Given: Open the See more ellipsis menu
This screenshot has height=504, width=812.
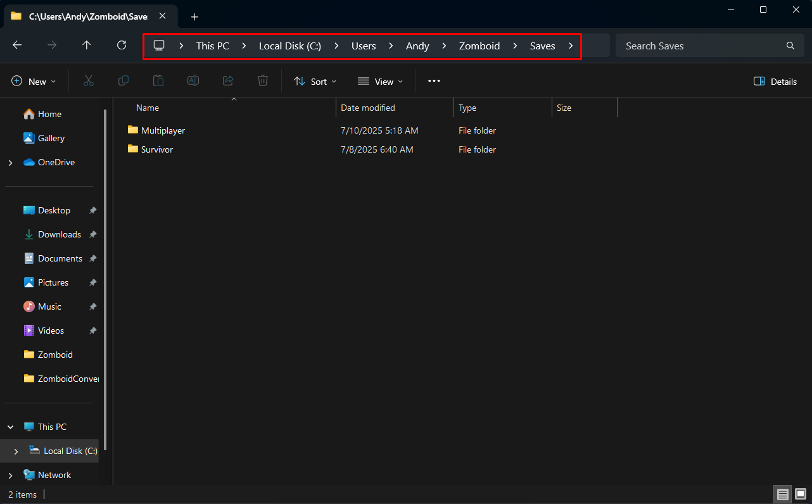Looking at the screenshot, I should 434,81.
